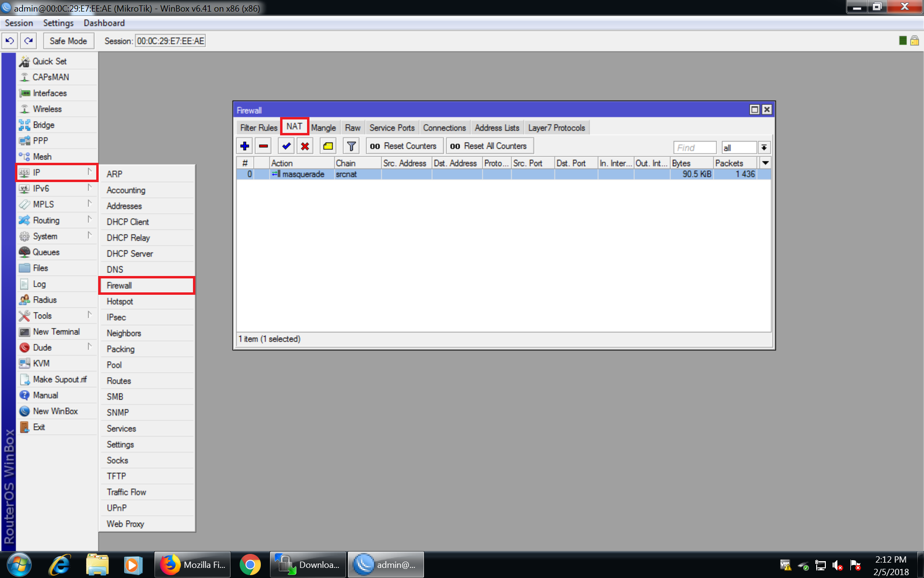The height and width of the screenshot is (578, 924).
Task: Click the Redo arrow icon
Action: [29, 41]
